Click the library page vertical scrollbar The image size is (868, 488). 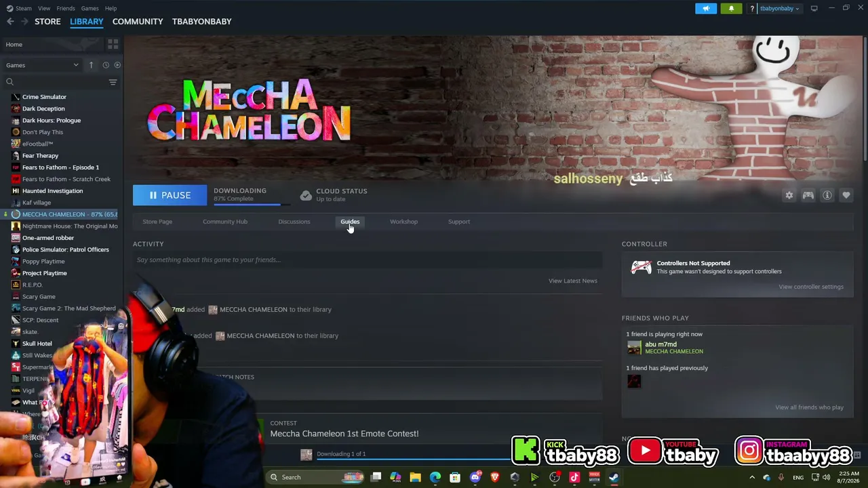[x=865, y=98]
